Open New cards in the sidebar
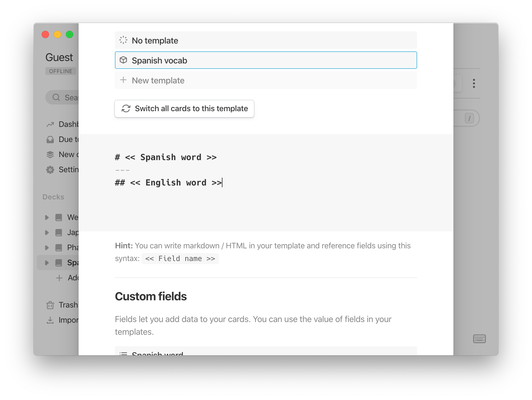The height and width of the screenshot is (400, 532). [62, 154]
